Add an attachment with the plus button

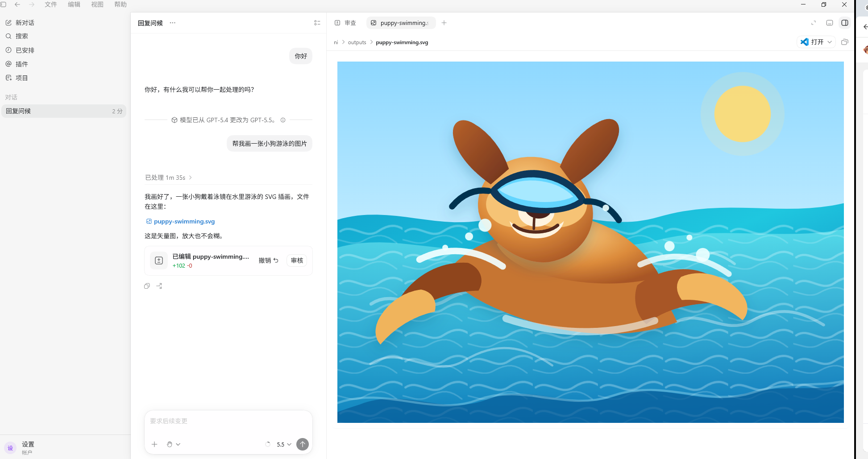click(x=154, y=444)
